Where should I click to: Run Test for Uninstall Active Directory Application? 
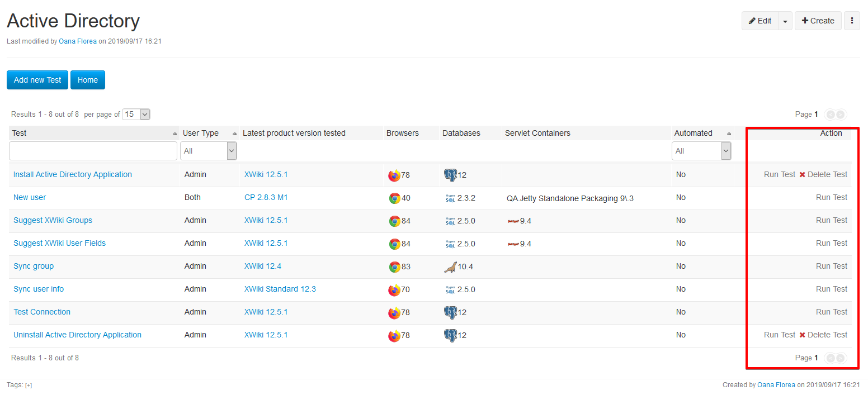click(780, 335)
